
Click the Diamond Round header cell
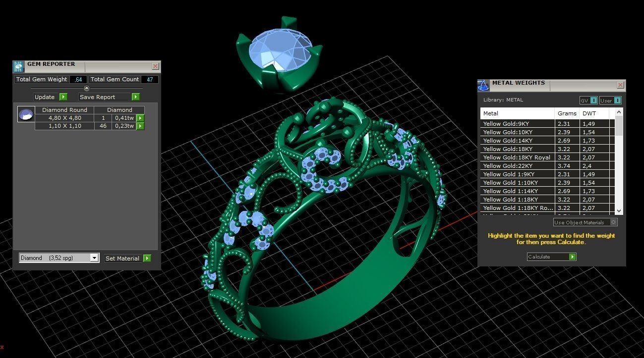click(64, 110)
